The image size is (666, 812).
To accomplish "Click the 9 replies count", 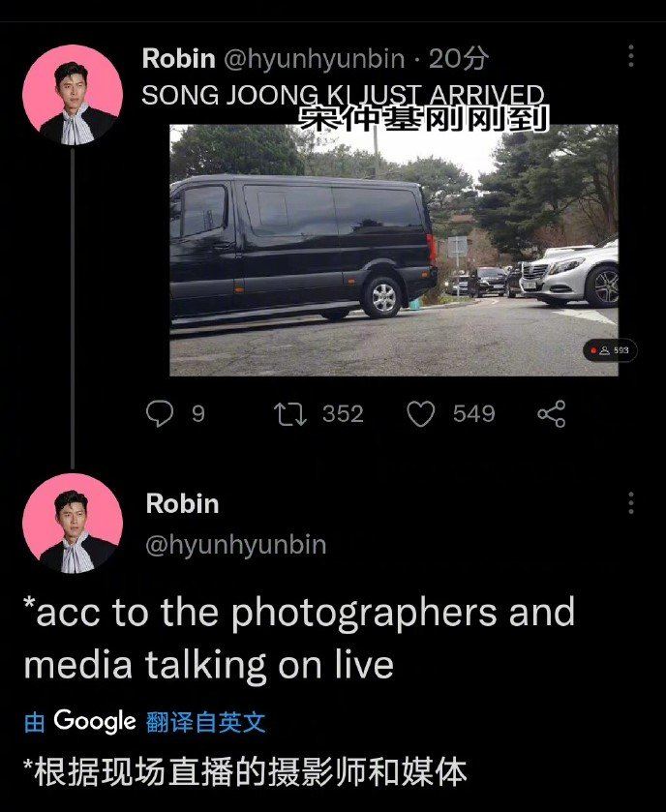I will 198,414.
